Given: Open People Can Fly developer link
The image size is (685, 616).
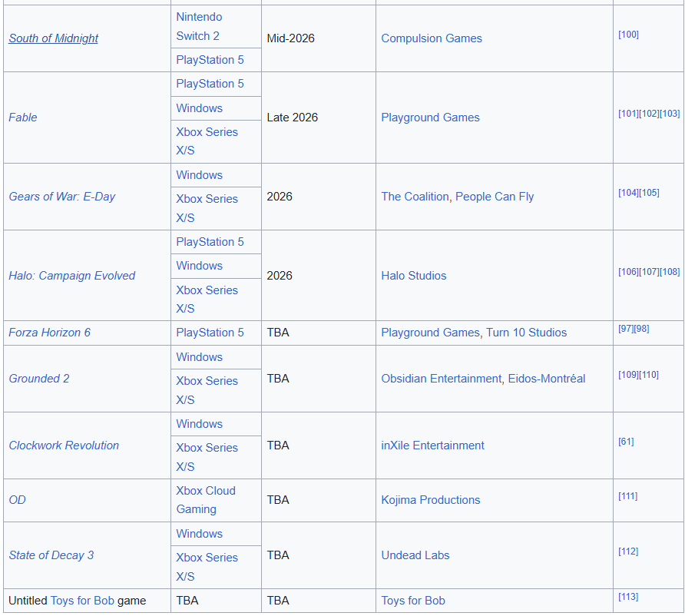Looking at the screenshot, I should point(495,197).
